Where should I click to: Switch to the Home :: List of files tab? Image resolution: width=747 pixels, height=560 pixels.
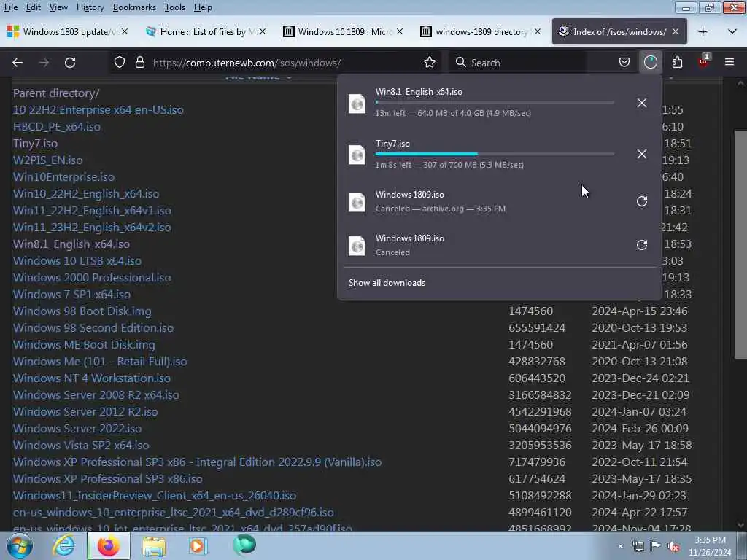click(206, 31)
